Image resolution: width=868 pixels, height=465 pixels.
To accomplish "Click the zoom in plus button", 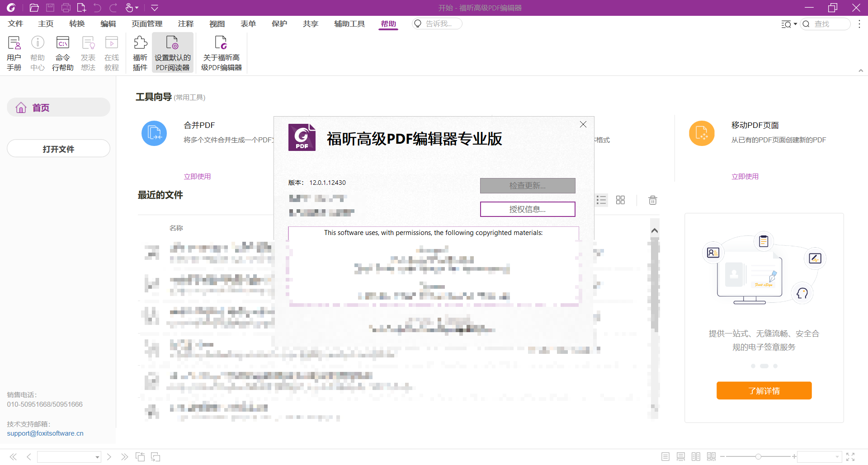I will (x=794, y=457).
